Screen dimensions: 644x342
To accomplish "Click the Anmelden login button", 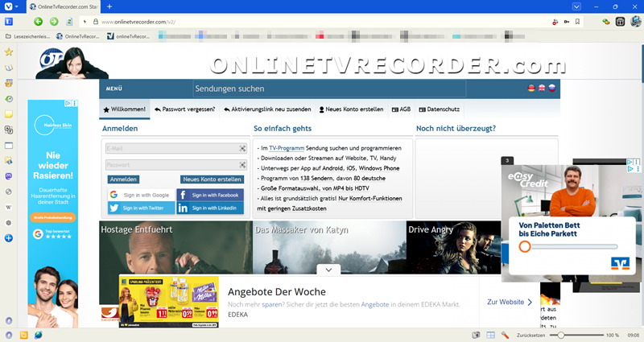I will 123,179.
